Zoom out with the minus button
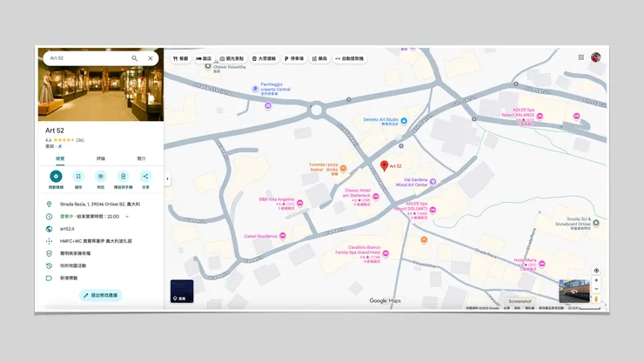Screen dimensions: 644x362 coord(596,289)
